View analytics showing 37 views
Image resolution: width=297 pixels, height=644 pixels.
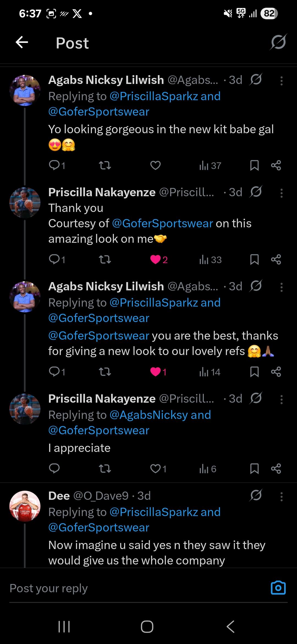[210, 165]
